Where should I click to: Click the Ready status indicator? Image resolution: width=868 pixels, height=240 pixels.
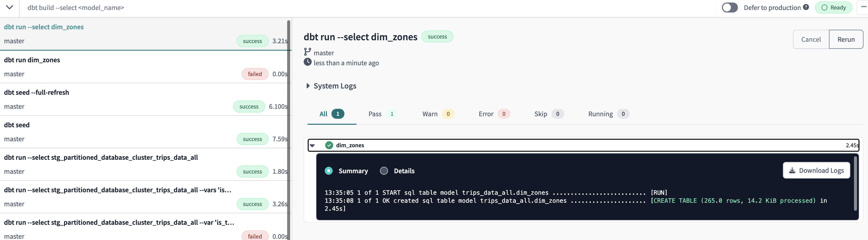(833, 7)
